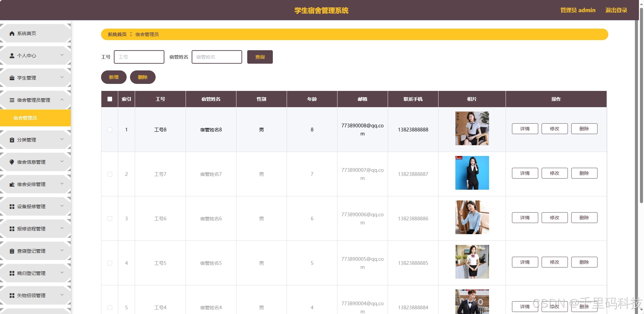Focus the 工号 search input field
The image size is (644, 314).
(139, 57)
